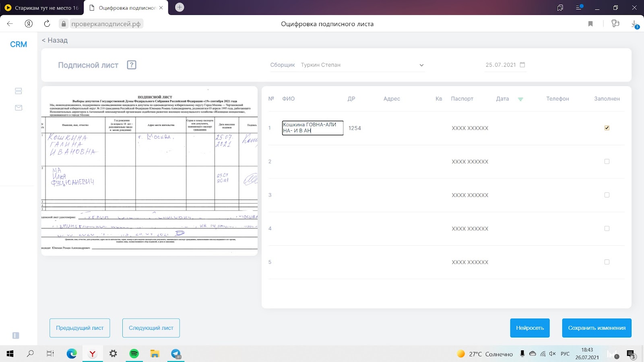This screenshot has width=644, height=362.
Task: Tick Заполнен checkbox in row 2
Action: (x=607, y=161)
